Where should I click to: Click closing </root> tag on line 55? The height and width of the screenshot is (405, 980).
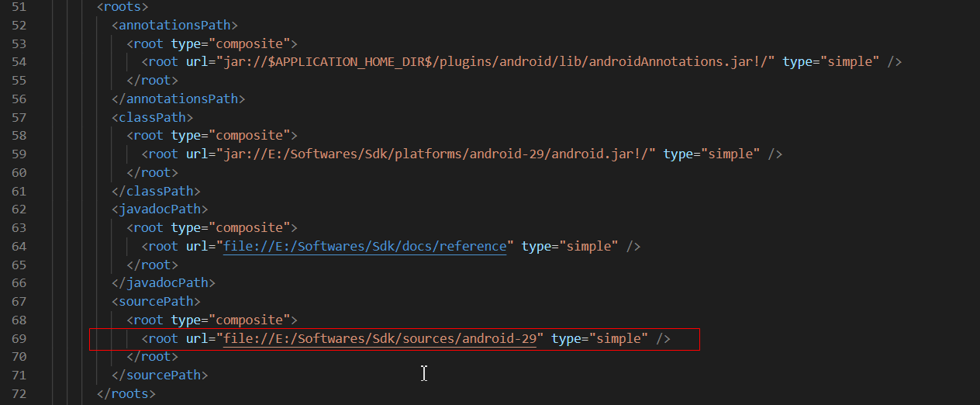click(152, 80)
